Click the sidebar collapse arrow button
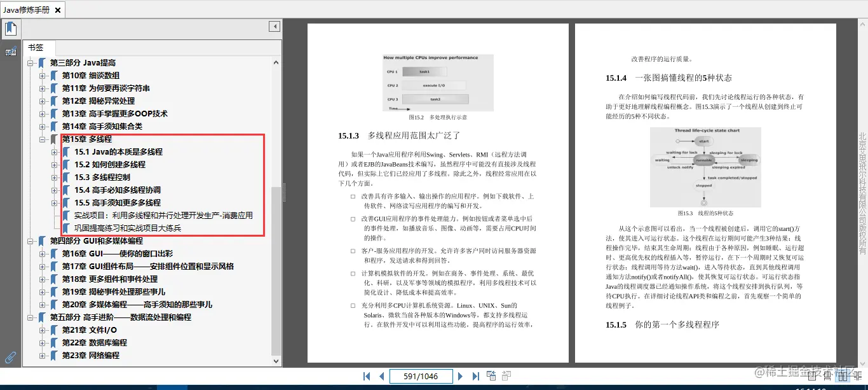This screenshot has width=868, height=390. tap(275, 25)
